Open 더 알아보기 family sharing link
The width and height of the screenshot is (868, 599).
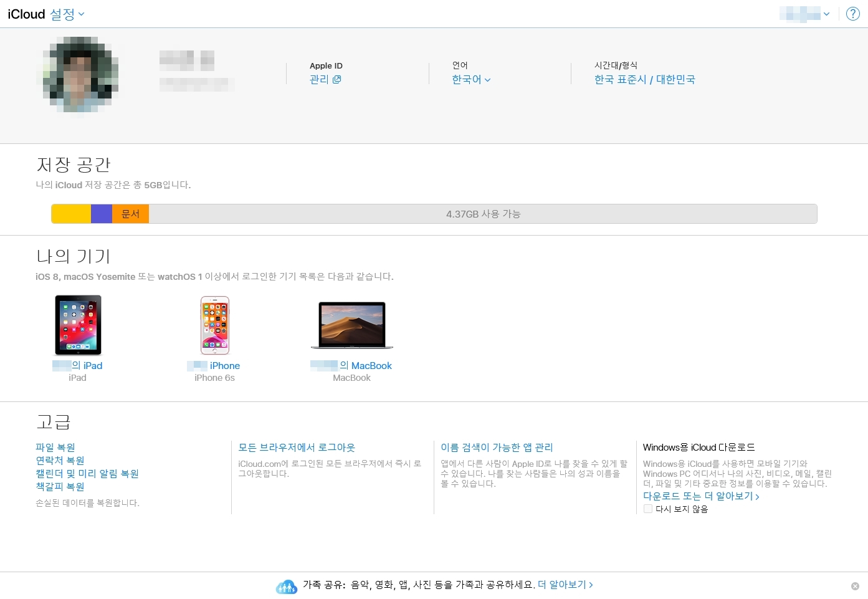pos(565,584)
